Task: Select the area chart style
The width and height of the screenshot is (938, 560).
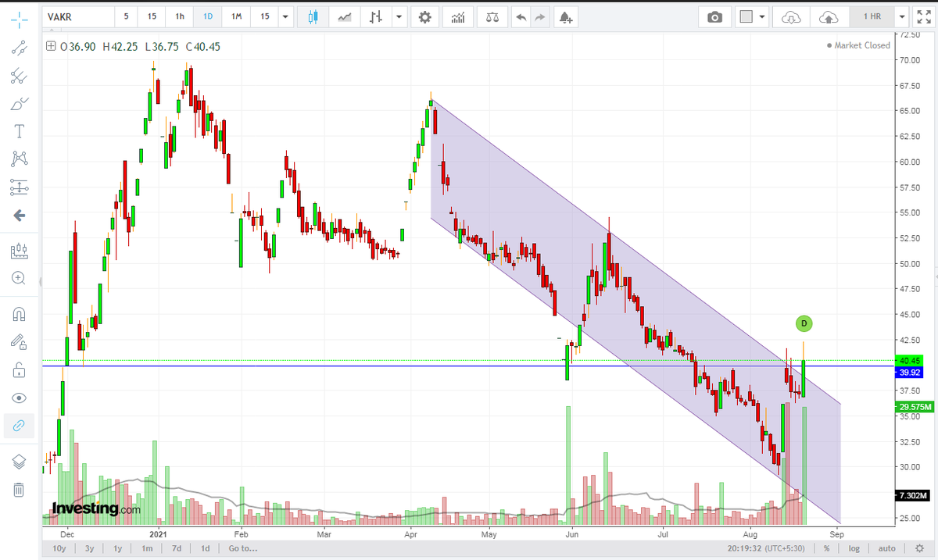Action: point(345,16)
